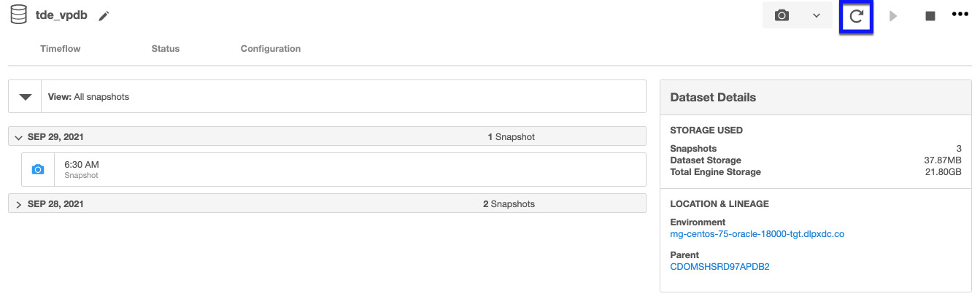This screenshot has height=299, width=980.
Task: Open the Status tab
Action: (165, 49)
